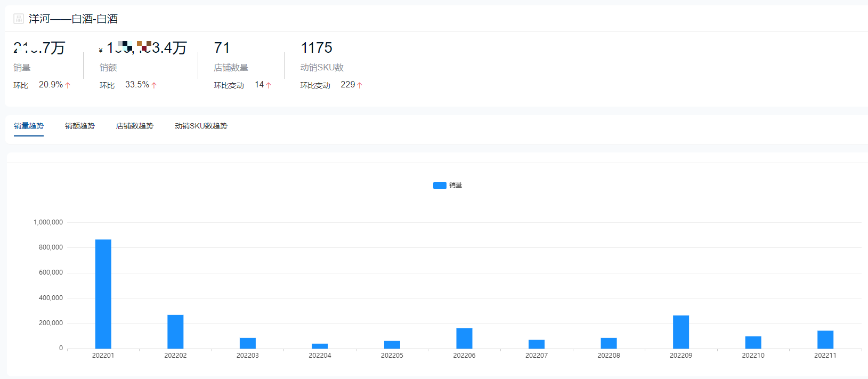
Task: Click the 202205 sales bar
Action: [392, 345]
